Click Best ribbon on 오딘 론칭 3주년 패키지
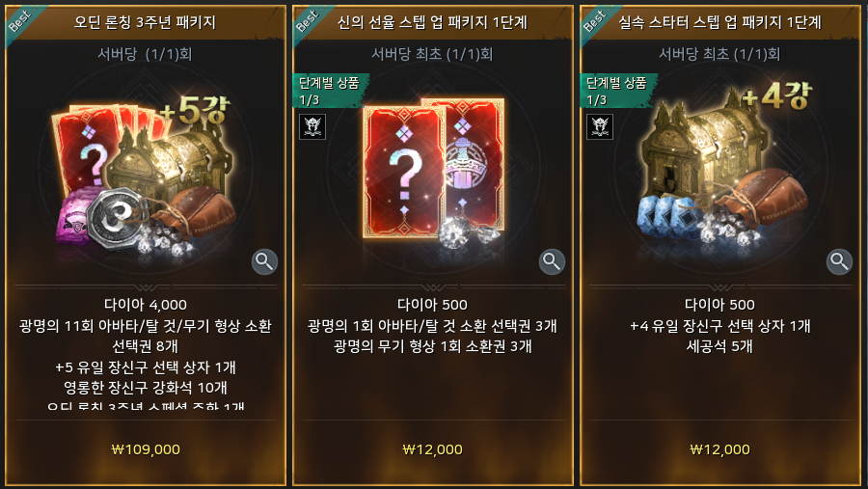 (x=21, y=21)
